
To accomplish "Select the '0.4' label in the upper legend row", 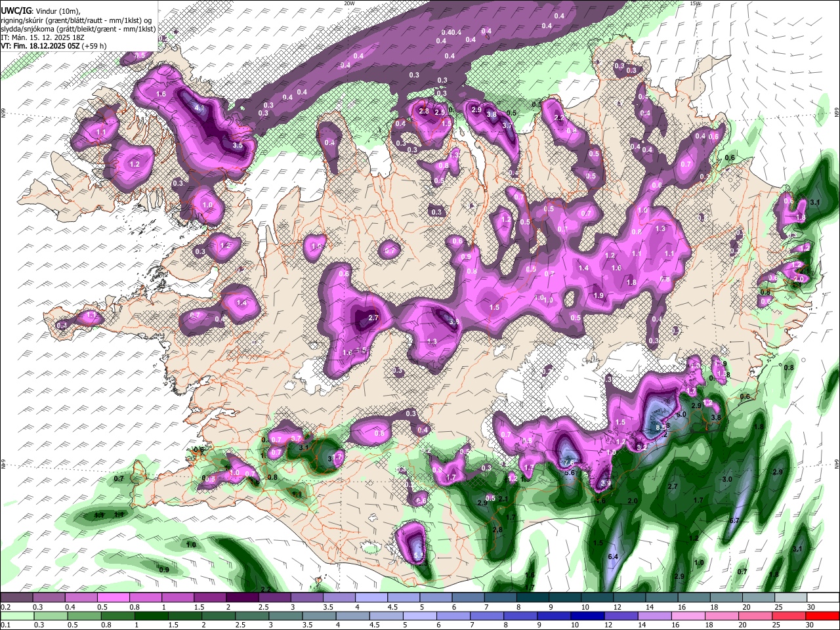I will 70,607.
